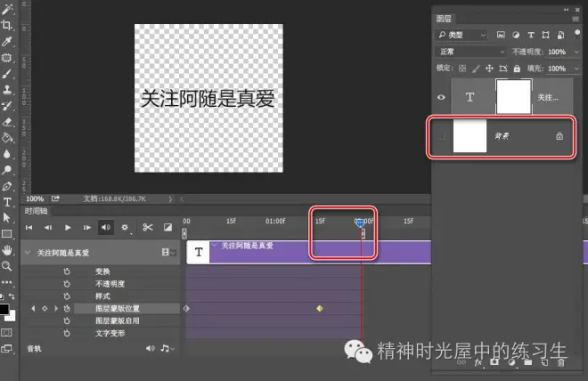Toggle stopwatch for 不透明度 property
Viewport: 588px width, 381px height.
pyautogui.click(x=67, y=284)
